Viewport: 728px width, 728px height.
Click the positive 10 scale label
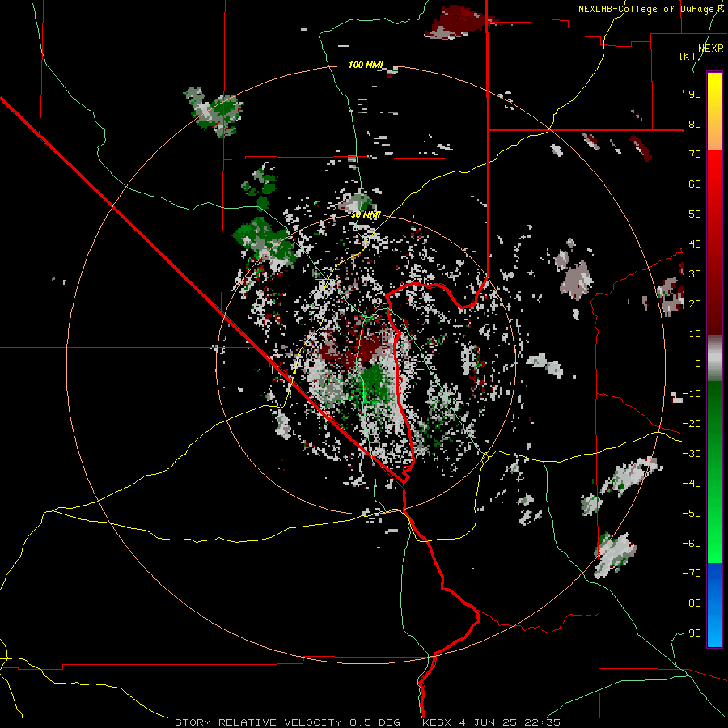tap(695, 334)
